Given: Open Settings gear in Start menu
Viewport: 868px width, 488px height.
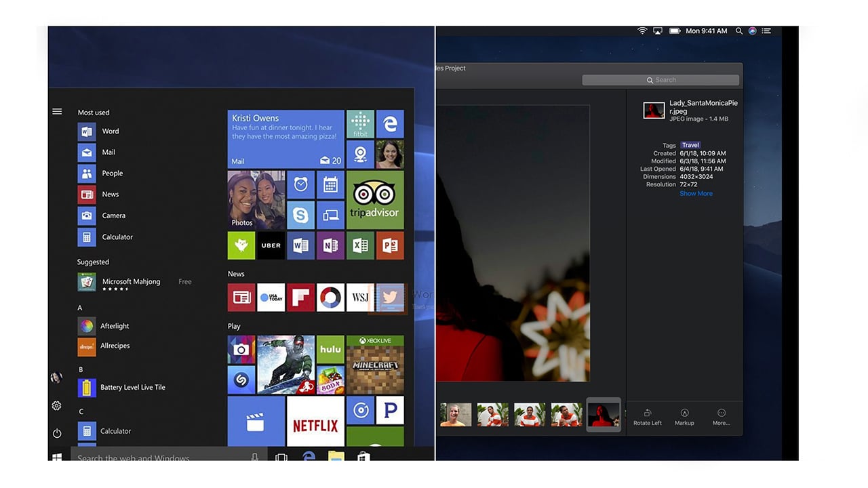Looking at the screenshot, I should pos(57,406).
